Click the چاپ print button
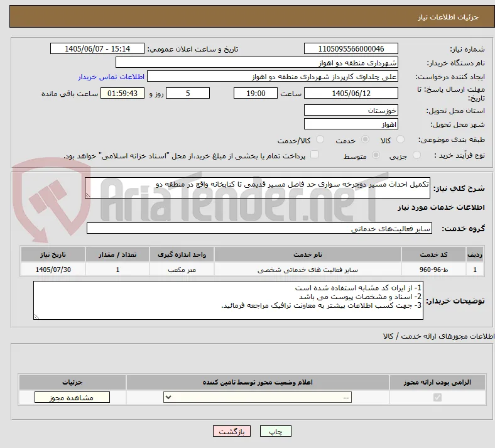The width and height of the screenshot is (495, 448). pyautogui.click(x=276, y=431)
